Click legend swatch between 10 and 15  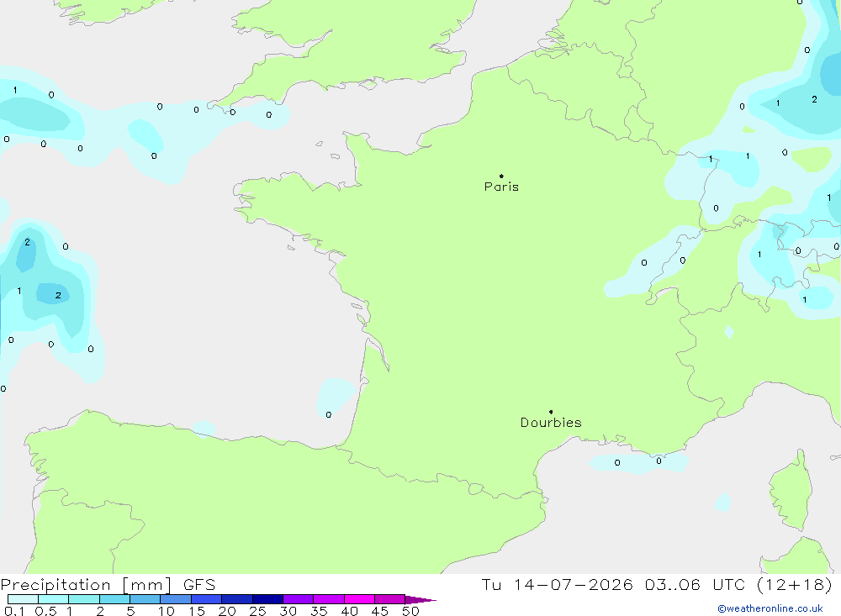176,599
